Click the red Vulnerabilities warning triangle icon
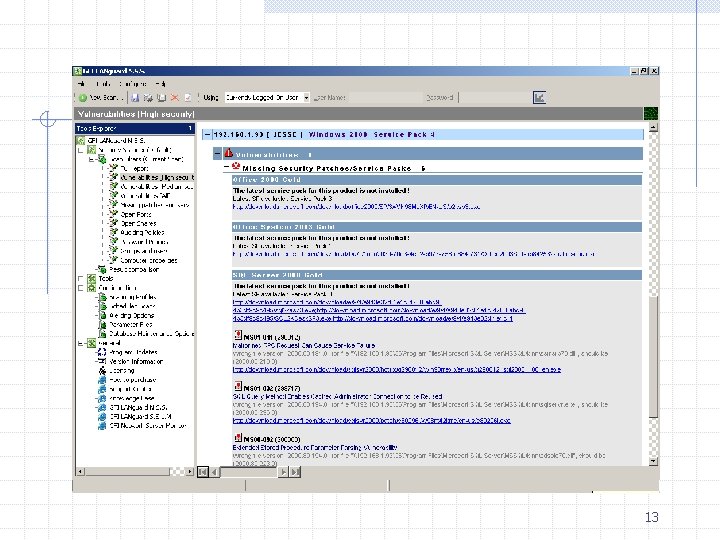720x540 pixels. (228, 153)
